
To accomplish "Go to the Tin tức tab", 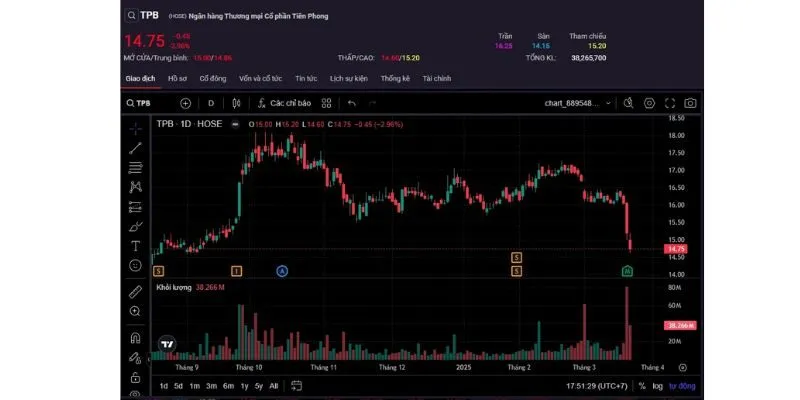I will click(306, 79).
